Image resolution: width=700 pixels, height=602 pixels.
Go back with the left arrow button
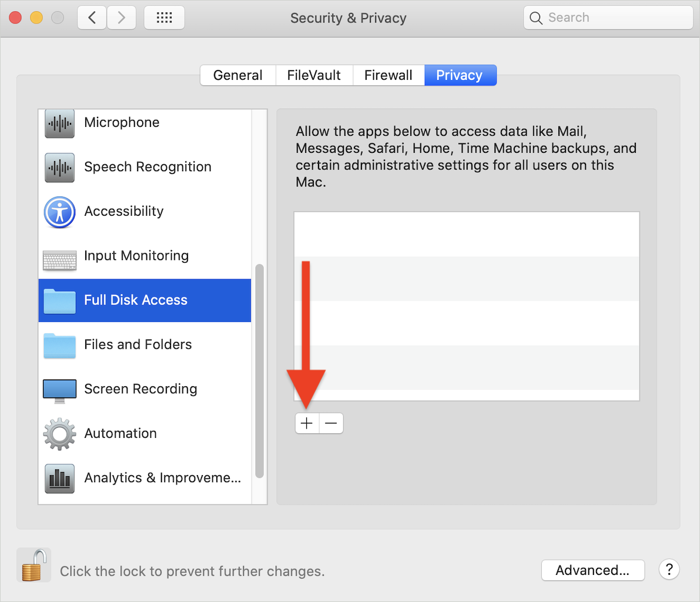(92, 18)
